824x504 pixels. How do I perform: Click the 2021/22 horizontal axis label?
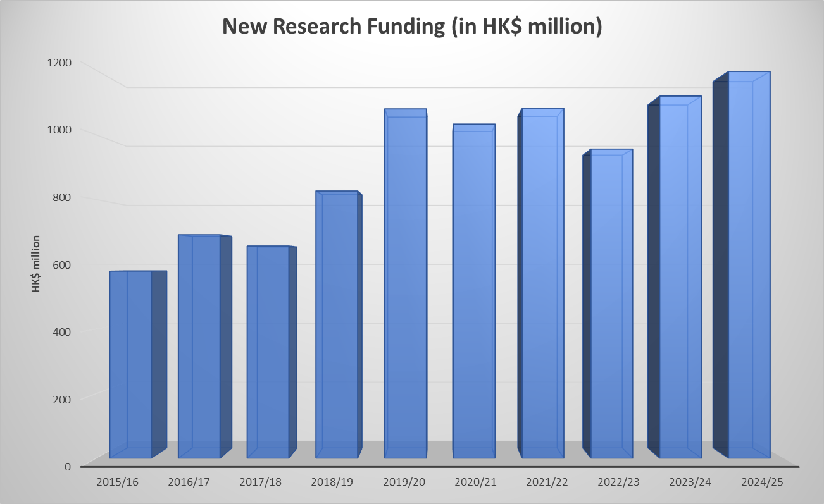pos(547,482)
